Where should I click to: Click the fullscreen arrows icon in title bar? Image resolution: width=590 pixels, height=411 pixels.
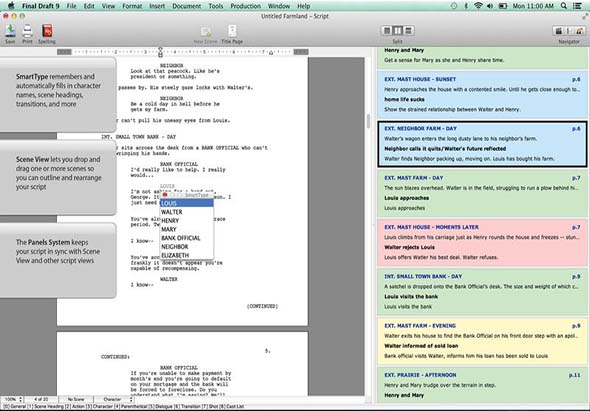585,16
